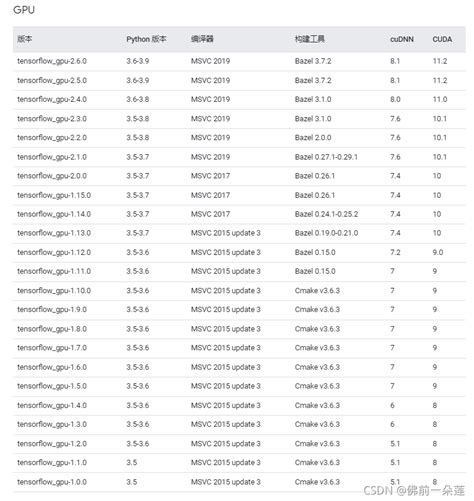Select the tensorflow_gpu-1.15.0 row label
474x501 pixels.
coord(54,195)
